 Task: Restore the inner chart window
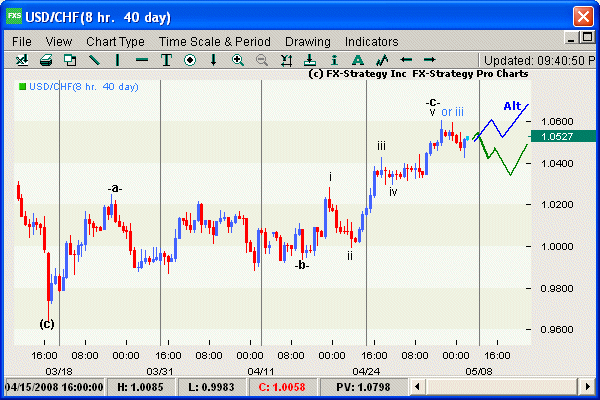(x=587, y=38)
